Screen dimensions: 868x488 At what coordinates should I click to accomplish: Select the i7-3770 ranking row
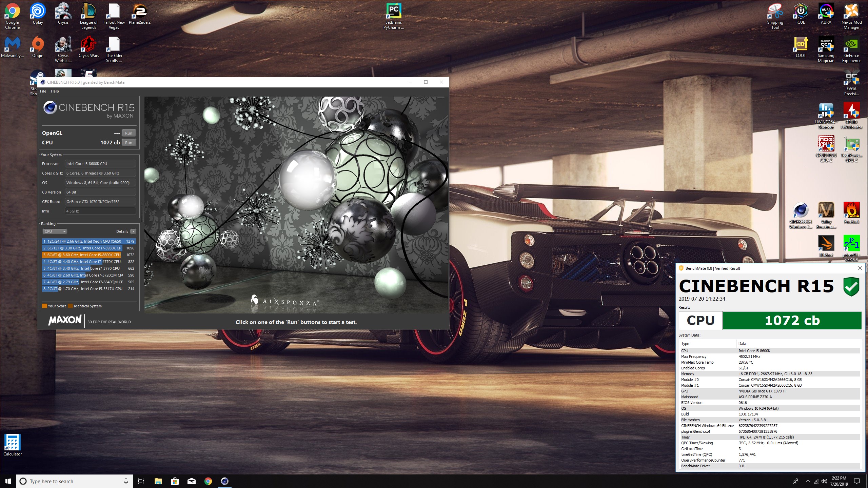[x=88, y=268]
